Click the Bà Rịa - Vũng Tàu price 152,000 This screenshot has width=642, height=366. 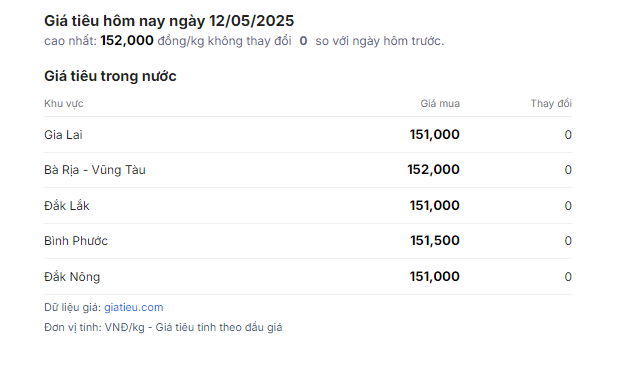434,170
